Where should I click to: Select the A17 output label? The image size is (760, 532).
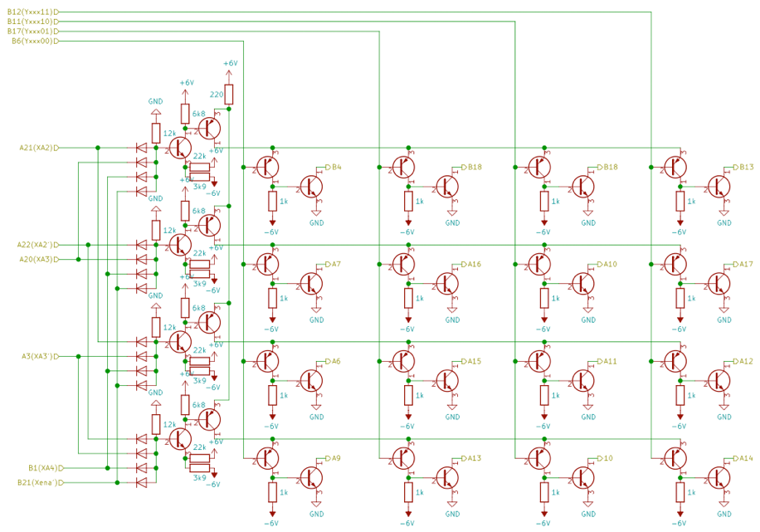pyautogui.click(x=743, y=264)
